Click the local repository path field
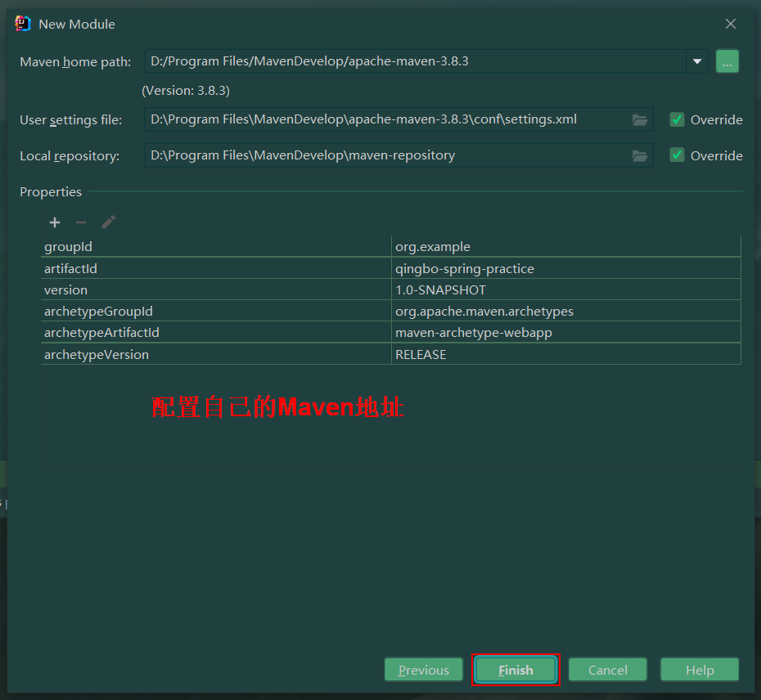This screenshot has height=700, width=761. pyautogui.click(x=368, y=155)
